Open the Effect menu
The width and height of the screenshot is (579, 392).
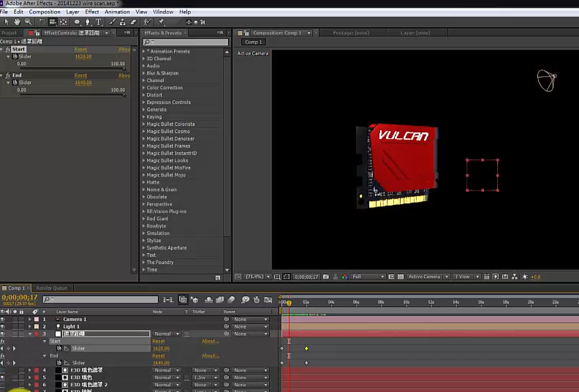pyautogui.click(x=92, y=12)
